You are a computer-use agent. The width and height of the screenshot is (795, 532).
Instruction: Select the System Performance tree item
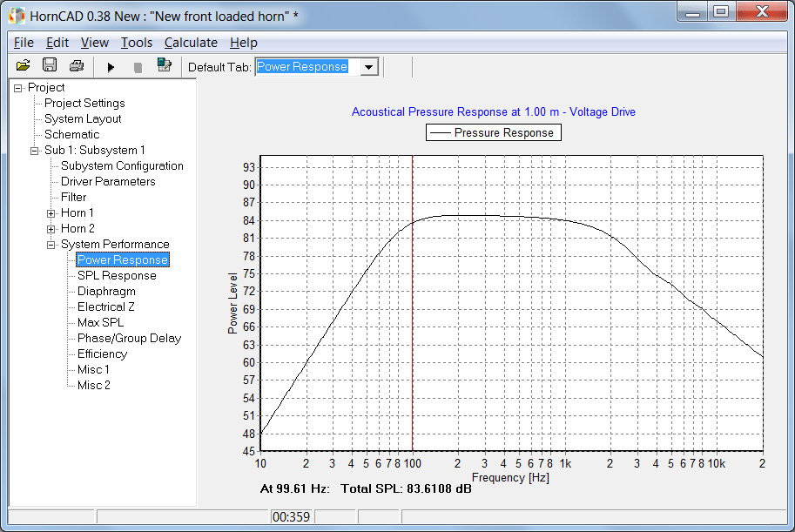(x=115, y=245)
